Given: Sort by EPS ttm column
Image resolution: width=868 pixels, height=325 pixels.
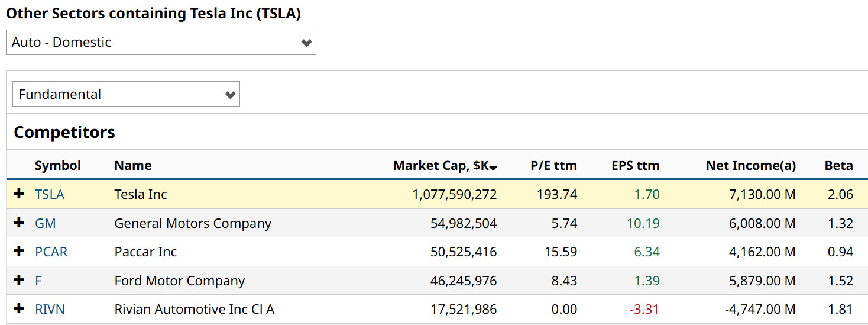Looking at the screenshot, I should (636, 166).
